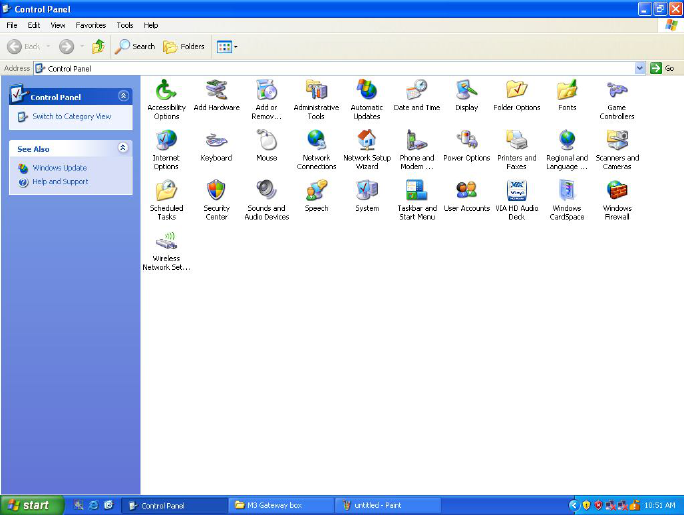Open Folder Options
The height and width of the screenshot is (515, 684).
(516, 95)
